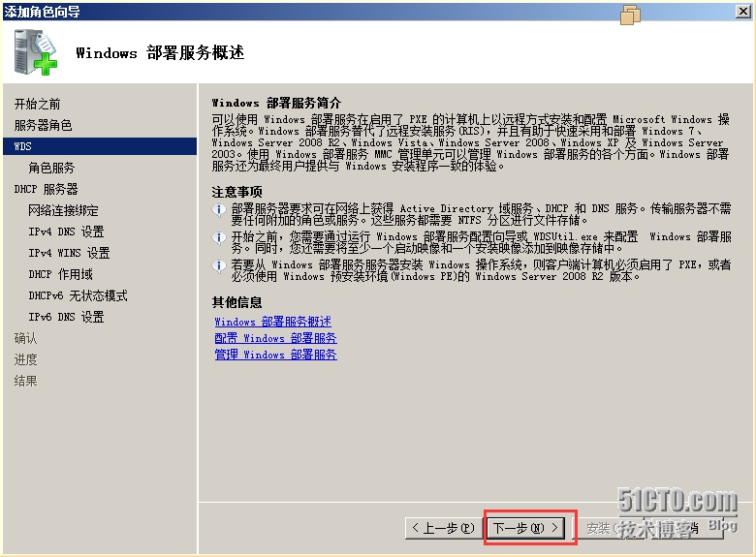The height and width of the screenshot is (557, 756).
Task: Click the info icon beside the PXE client note
Action: pos(218,266)
